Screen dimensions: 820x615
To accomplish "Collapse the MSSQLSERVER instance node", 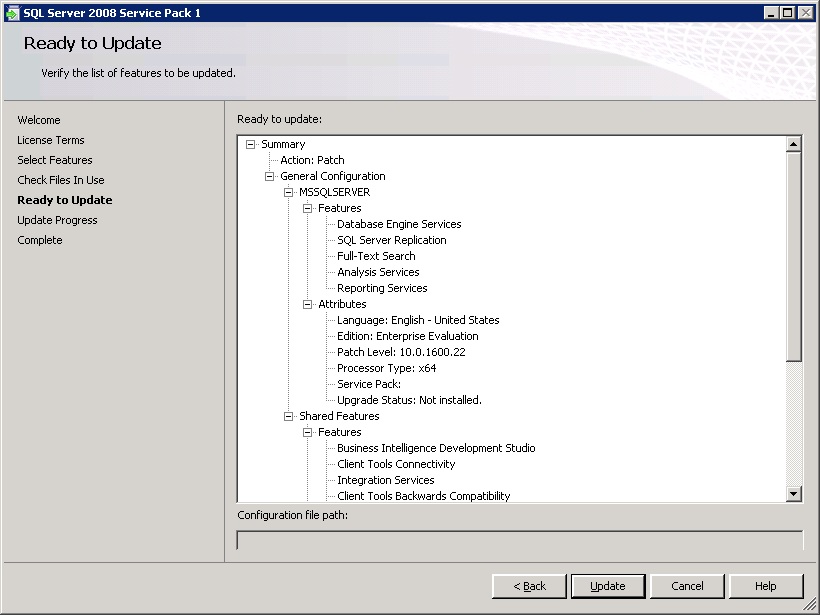I will 288,192.
